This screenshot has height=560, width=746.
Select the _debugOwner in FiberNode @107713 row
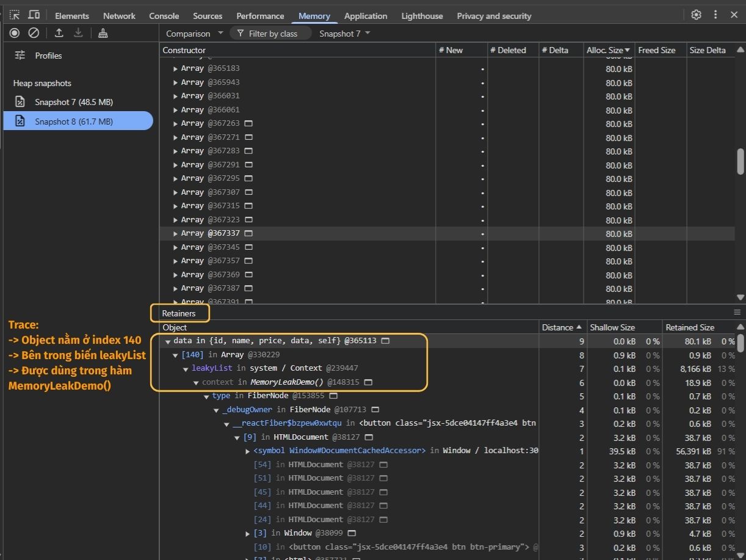(447, 410)
